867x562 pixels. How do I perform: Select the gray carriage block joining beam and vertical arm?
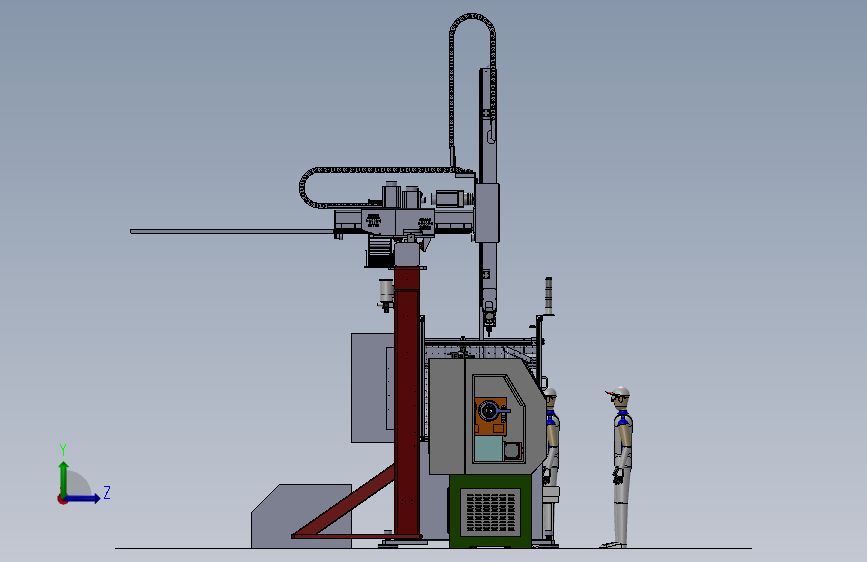click(x=487, y=212)
